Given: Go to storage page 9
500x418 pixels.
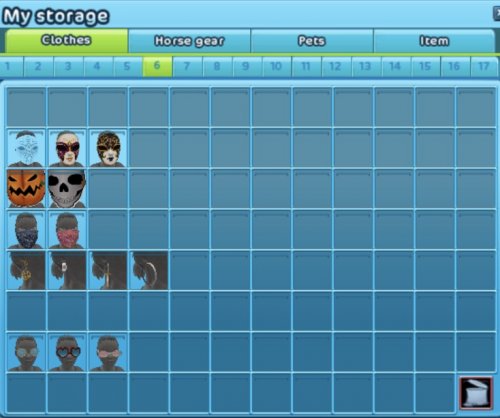Looking at the screenshot, I should (247, 66).
